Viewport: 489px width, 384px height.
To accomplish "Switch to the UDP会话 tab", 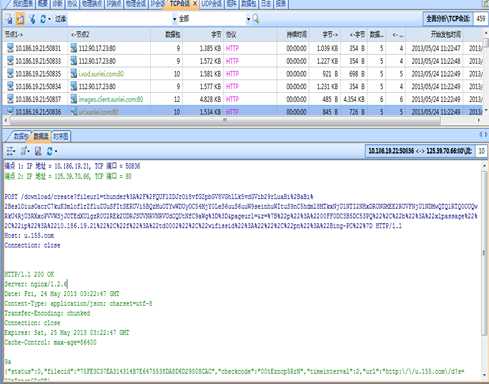I will (x=212, y=4).
